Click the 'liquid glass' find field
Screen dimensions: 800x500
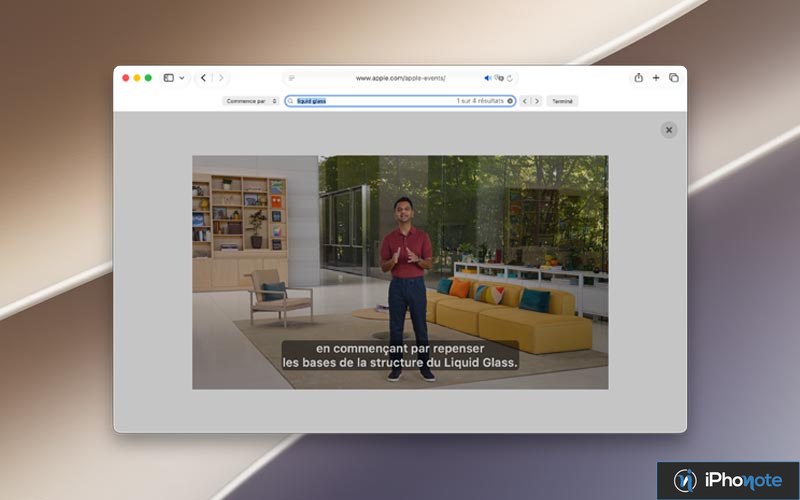401,101
